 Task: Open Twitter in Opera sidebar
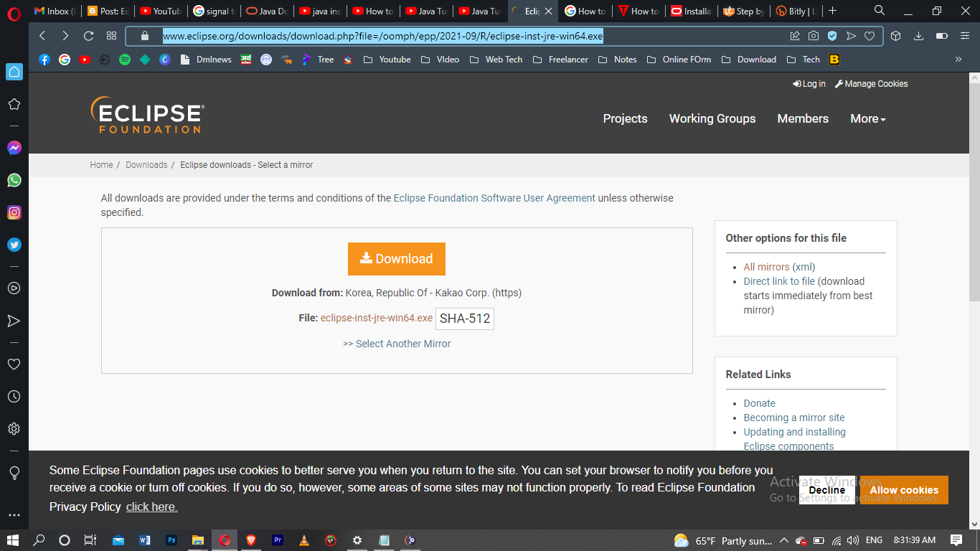point(14,245)
